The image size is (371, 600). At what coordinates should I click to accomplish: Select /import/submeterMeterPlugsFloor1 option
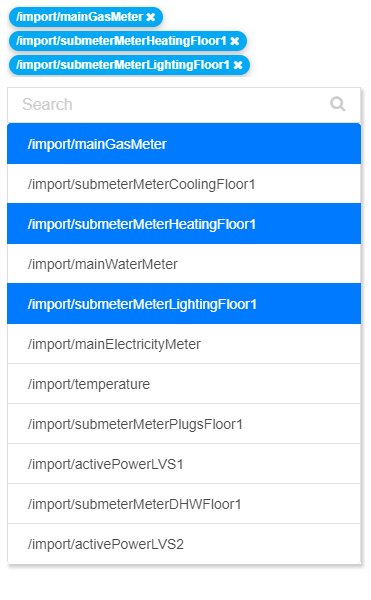click(184, 424)
